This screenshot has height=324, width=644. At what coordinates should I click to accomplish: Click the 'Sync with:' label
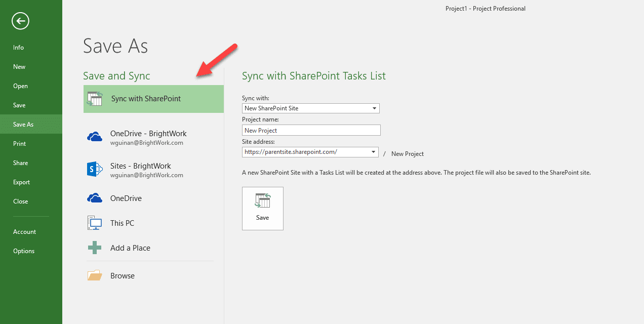tap(256, 98)
